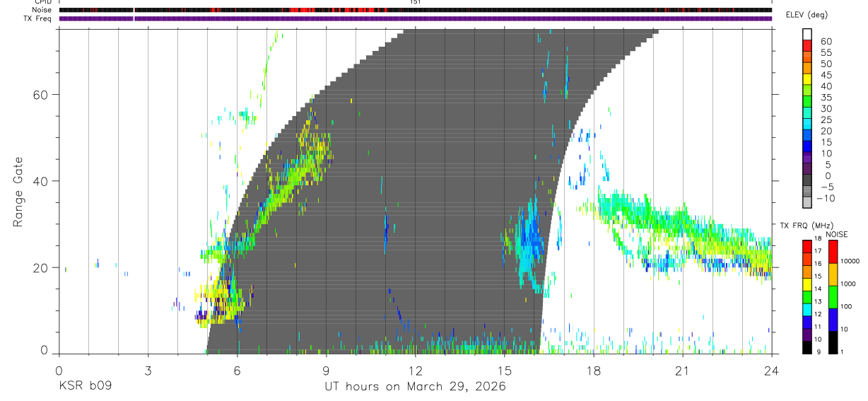This screenshot has width=868, height=401.
Task: Click the 17 label on TX FRQ scale
Action: point(818,251)
